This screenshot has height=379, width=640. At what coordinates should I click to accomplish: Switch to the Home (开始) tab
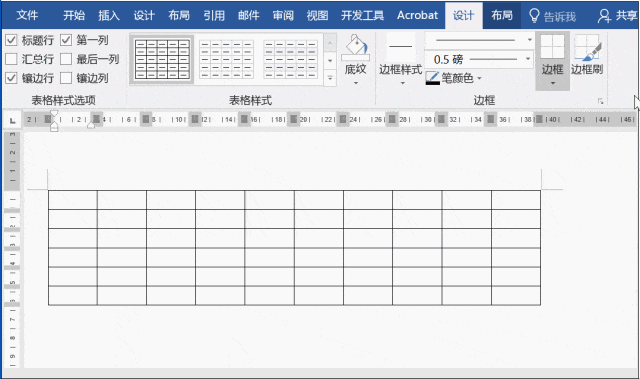[x=74, y=16]
